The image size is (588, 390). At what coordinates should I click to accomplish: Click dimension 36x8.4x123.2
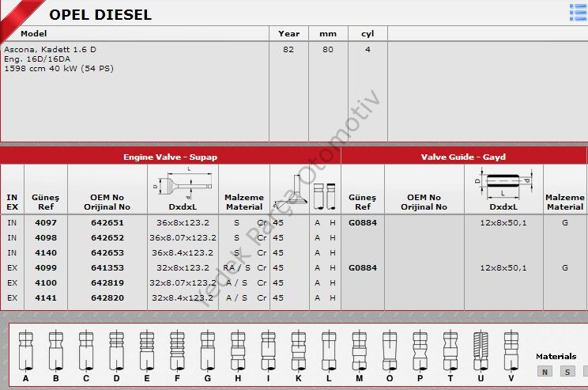coord(183,252)
